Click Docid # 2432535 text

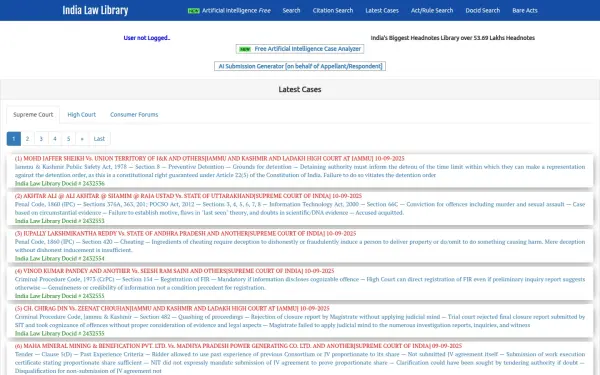(x=60, y=333)
